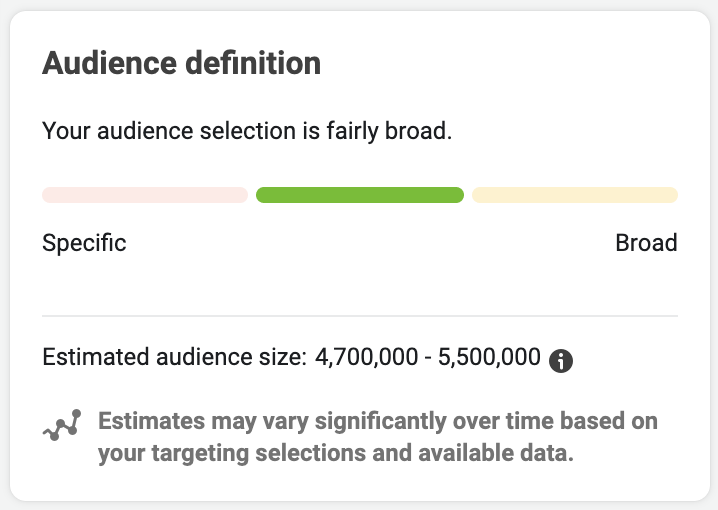Click "your targeting selections and available data" line
Viewport: 718px width, 510px height.
[336, 453]
